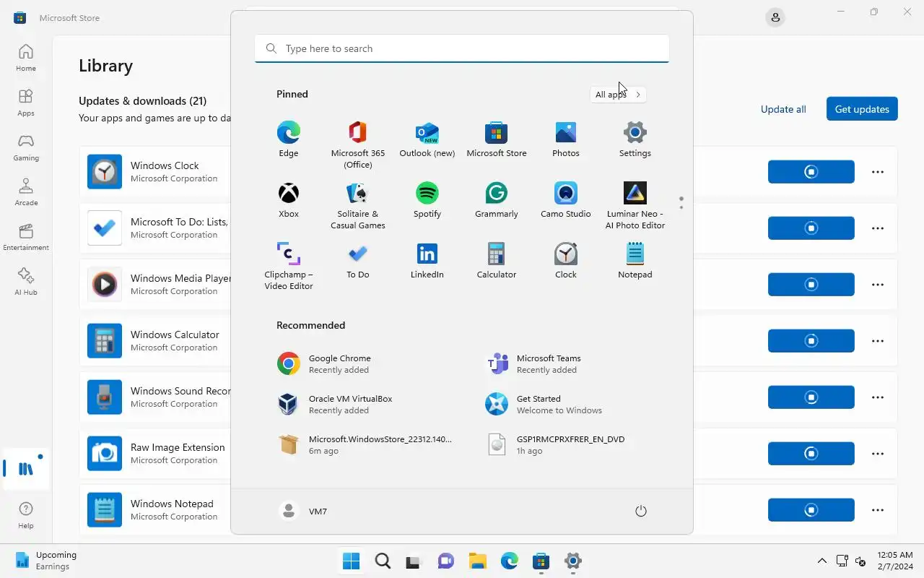Open recommended Microsoft Teams
This screenshot has width=924, height=578.
pos(566,364)
